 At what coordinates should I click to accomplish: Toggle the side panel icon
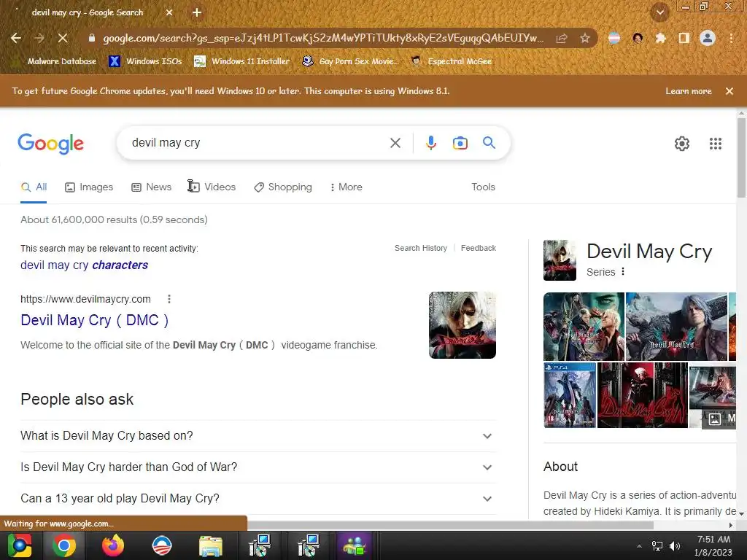point(684,38)
